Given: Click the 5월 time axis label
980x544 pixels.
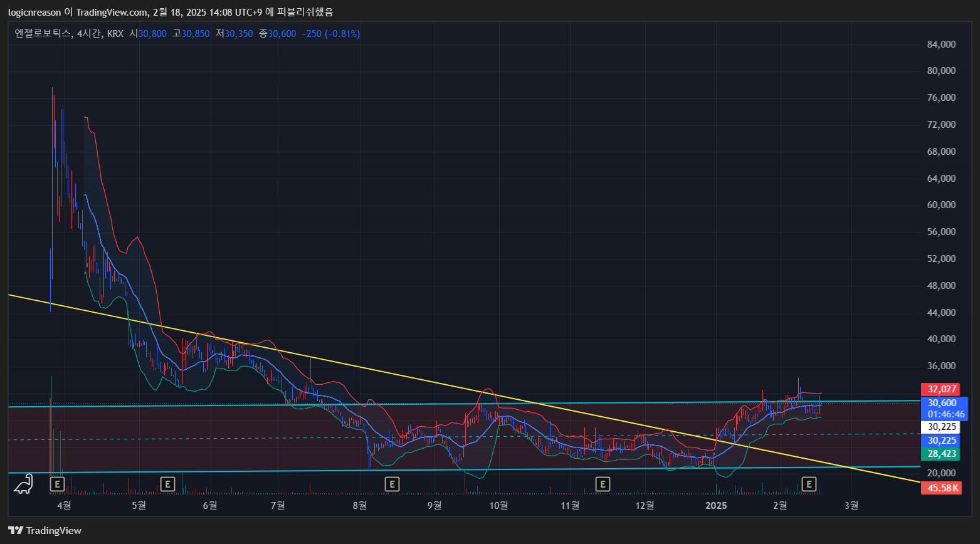Looking at the screenshot, I should (139, 505).
